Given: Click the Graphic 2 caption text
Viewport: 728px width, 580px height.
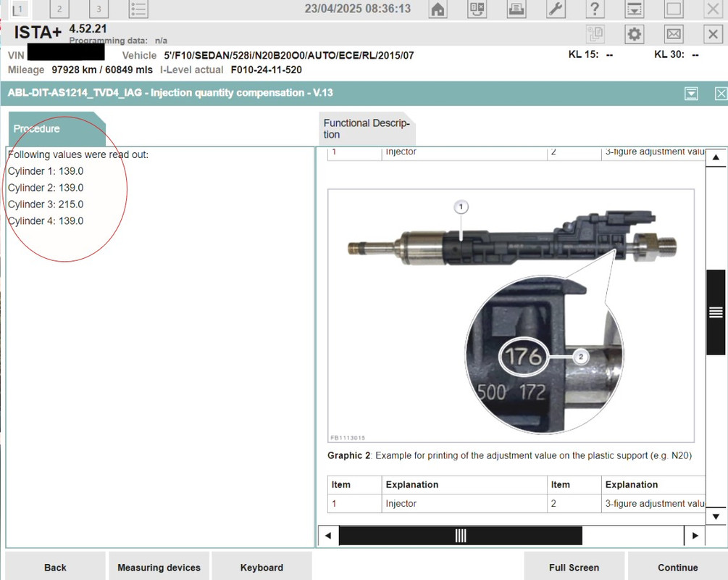Looking at the screenshot, I should [x=509, y=455].
